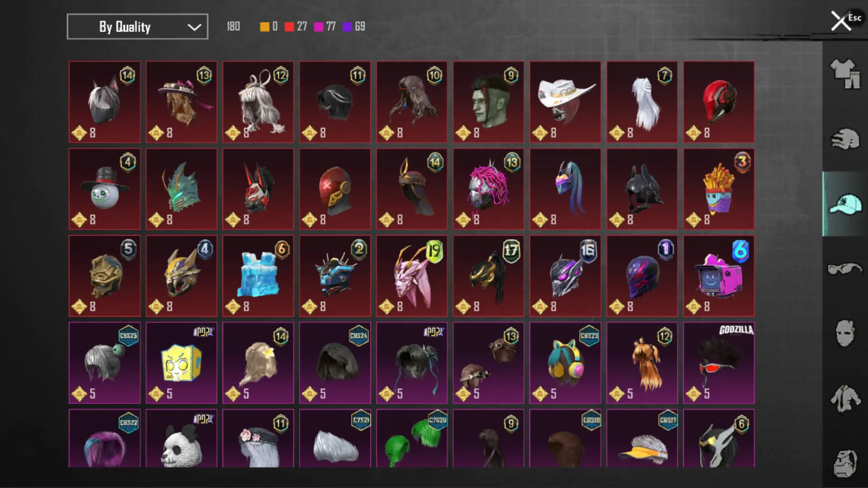The image size is (868, 488).
Task: Filter by the red quality swatch
Action: [289, 27]
